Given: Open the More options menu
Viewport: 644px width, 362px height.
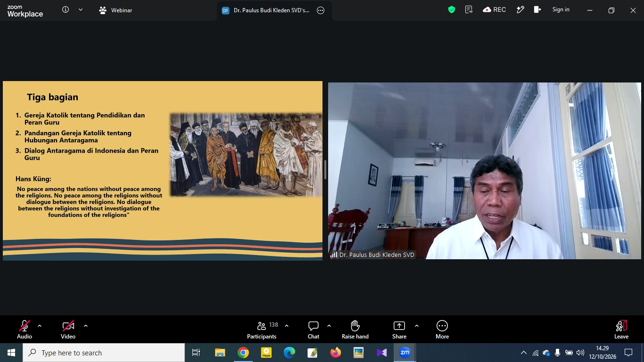Looking at the screenshot, I should point(442,330).
